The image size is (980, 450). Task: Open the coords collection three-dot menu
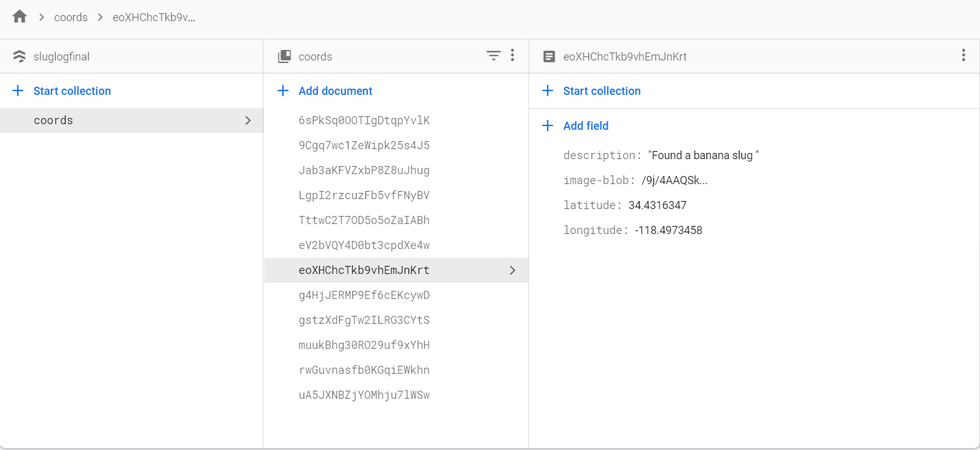(513, 56)
